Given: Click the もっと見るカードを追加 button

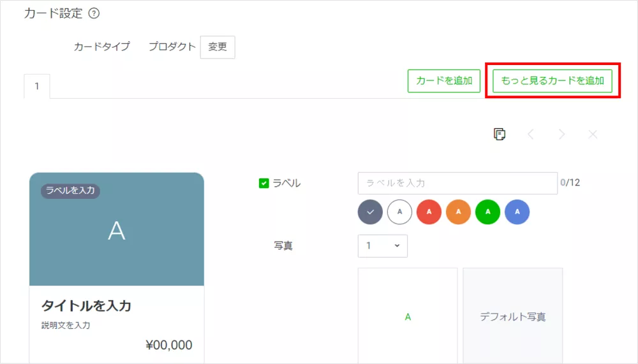Looking at the screenshot, I should (553, 81).
